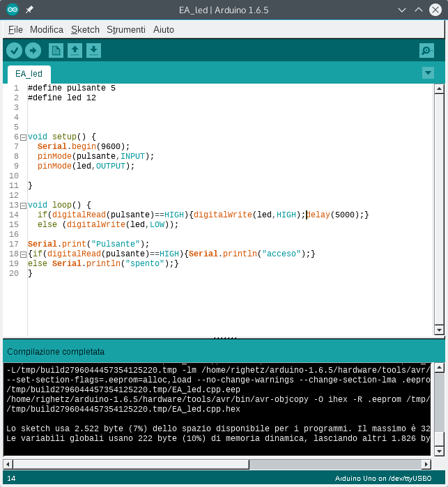Viewport: 448px width, 487px height.
Task: Click the 'Serial.print("Pulsante");' line
Action: (x=88, y=244)
